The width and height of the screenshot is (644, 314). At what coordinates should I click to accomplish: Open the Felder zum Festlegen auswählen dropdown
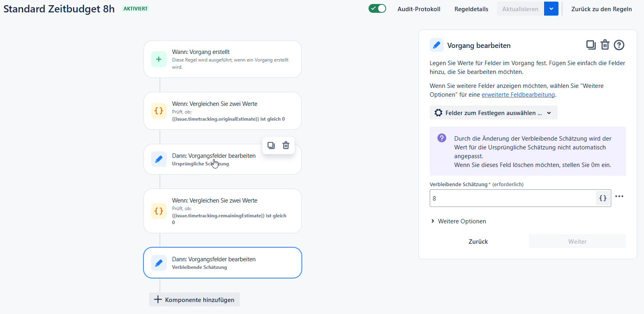coord(494,113)
